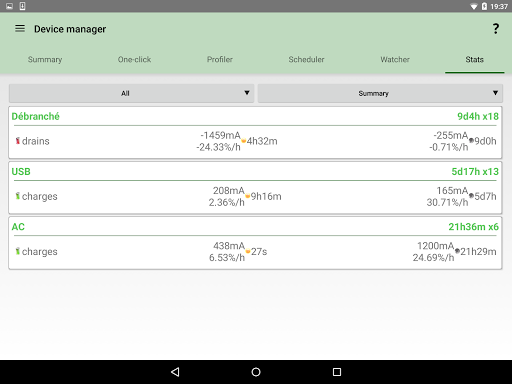Image resolution: width=512 pixels, height=384 pixels.
Task: Select the USB charges 9h16m row
Action: pos(255,196)
